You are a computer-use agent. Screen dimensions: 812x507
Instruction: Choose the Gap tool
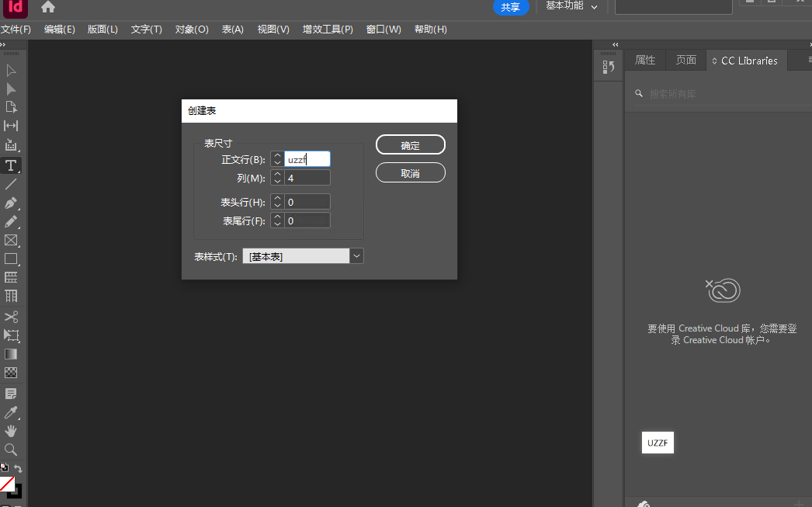[x=11, y=126]
